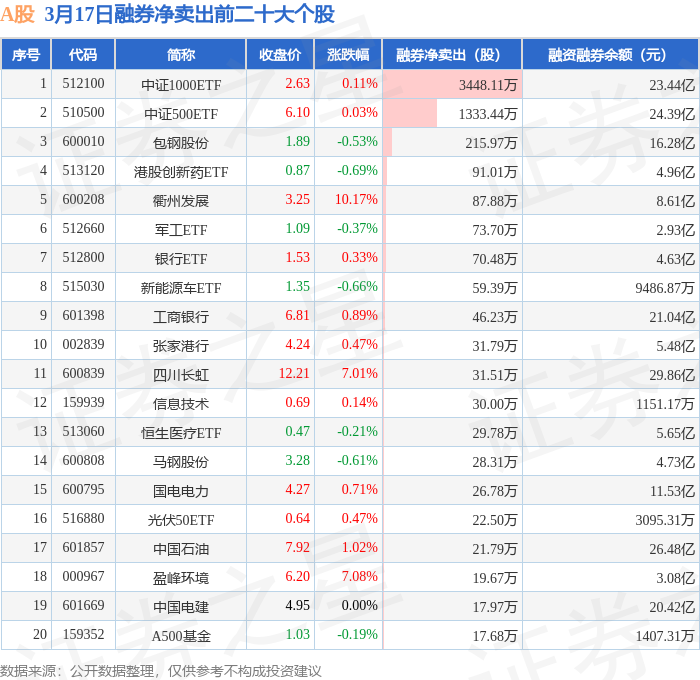Viewport: 700px width, 680px height.
Task: Select the stock name 光伏50ETF
Action: point(181,520)
